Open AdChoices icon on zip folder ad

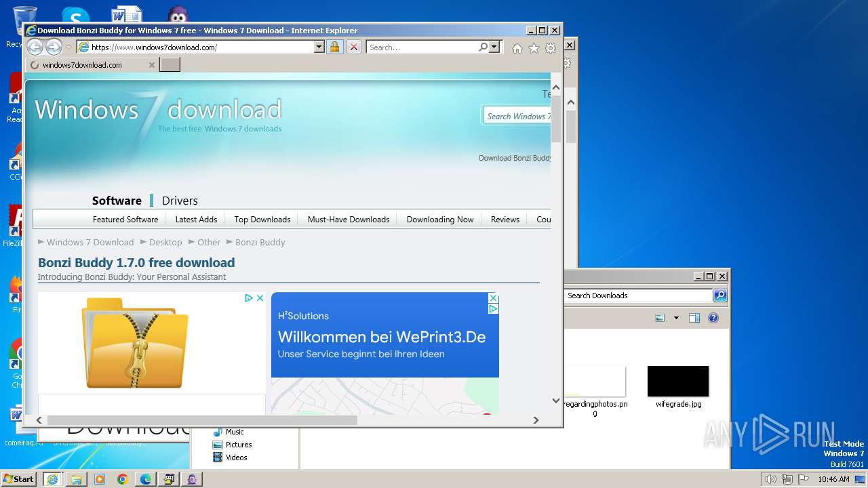click(x=249, y=298)
